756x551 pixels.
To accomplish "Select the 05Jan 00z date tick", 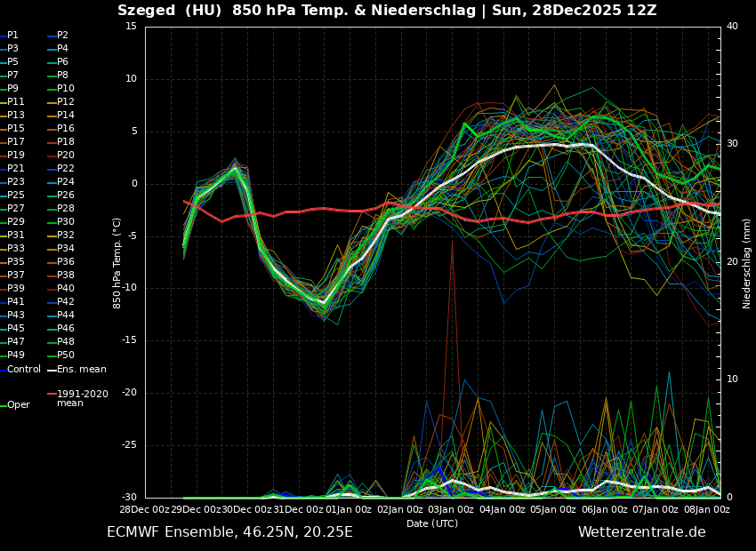I will pyautogui.click(x=553, y=509).
